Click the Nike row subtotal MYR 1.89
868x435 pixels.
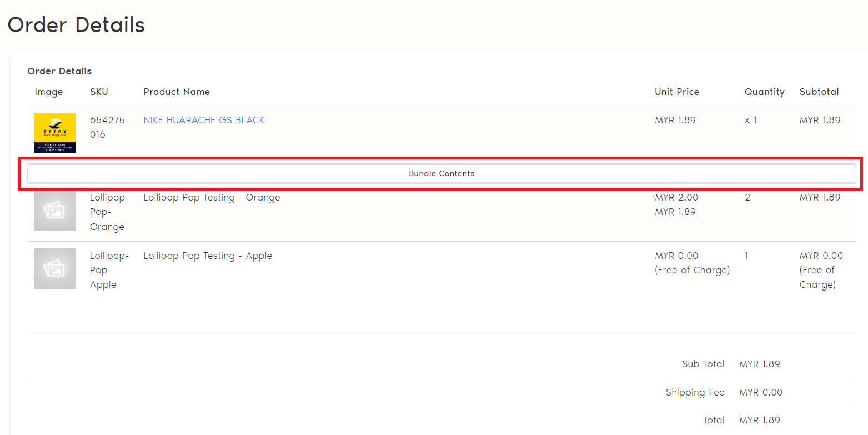click(x=820, y=120)
